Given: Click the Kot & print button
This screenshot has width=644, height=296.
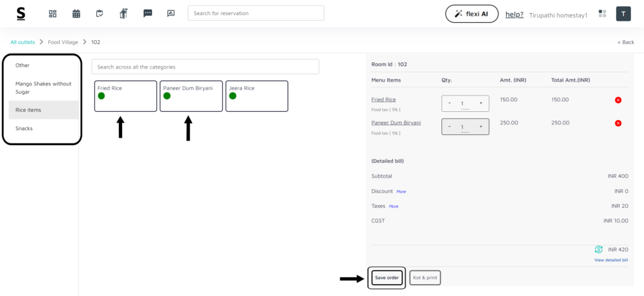Looking at the screenshot, I should (425, 277).
